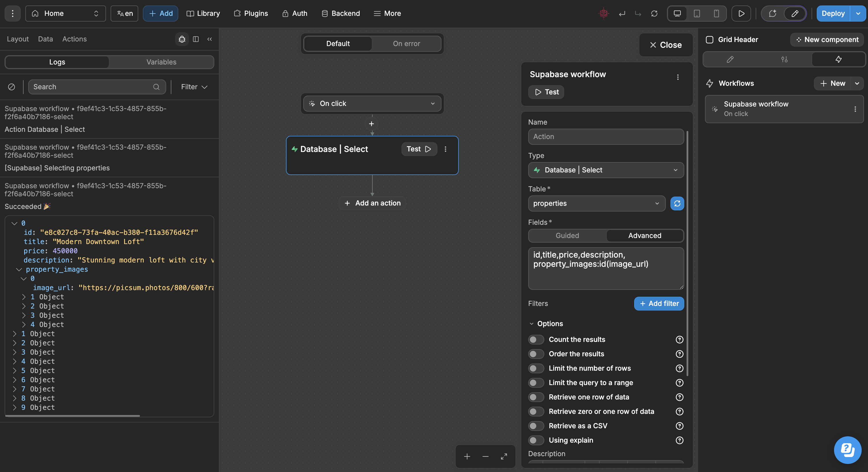Switch to the On error tab
Viewport: 868px width, 472px height.
click(406, 44)
